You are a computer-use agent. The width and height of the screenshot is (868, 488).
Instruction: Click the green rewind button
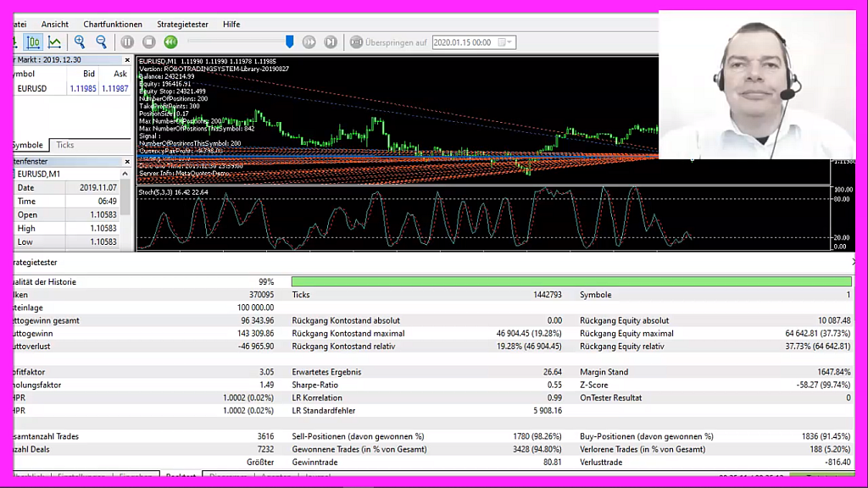[x=170, y=42]
